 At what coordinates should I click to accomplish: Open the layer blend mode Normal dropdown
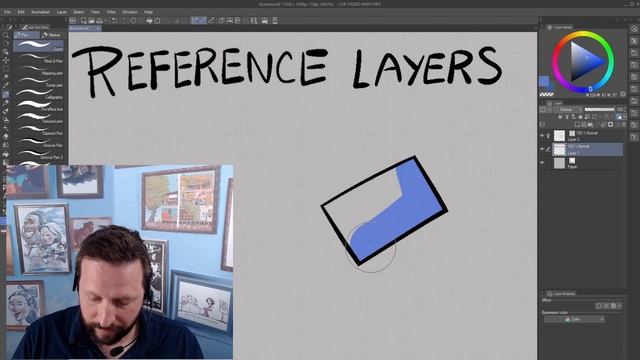pos(568,109)
